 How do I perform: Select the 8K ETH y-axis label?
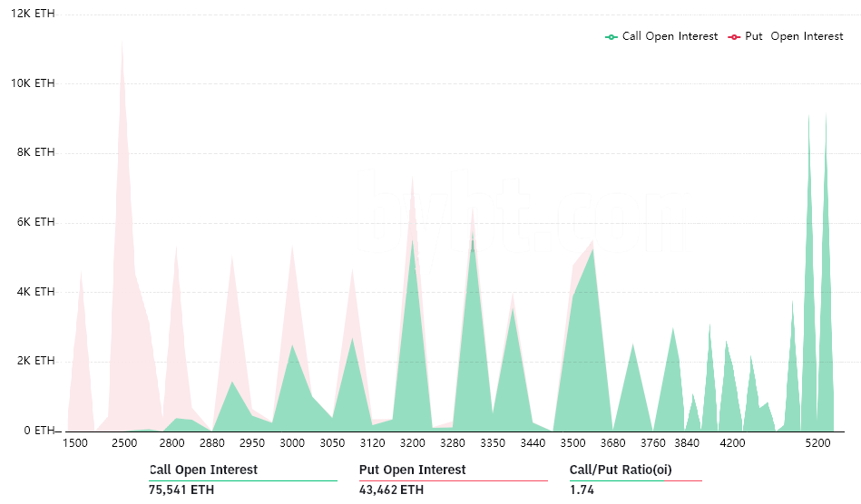click(35, 152)
